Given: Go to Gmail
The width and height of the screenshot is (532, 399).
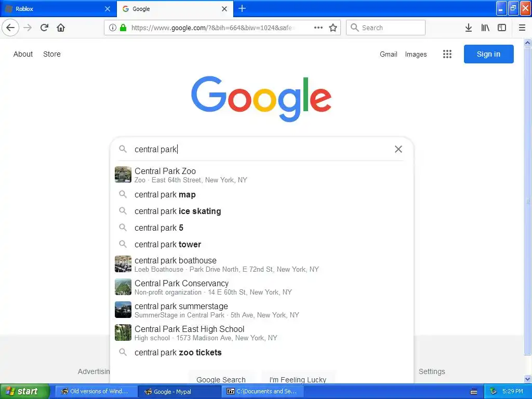Looking at the screenshot, I should (x=389, y=54).
